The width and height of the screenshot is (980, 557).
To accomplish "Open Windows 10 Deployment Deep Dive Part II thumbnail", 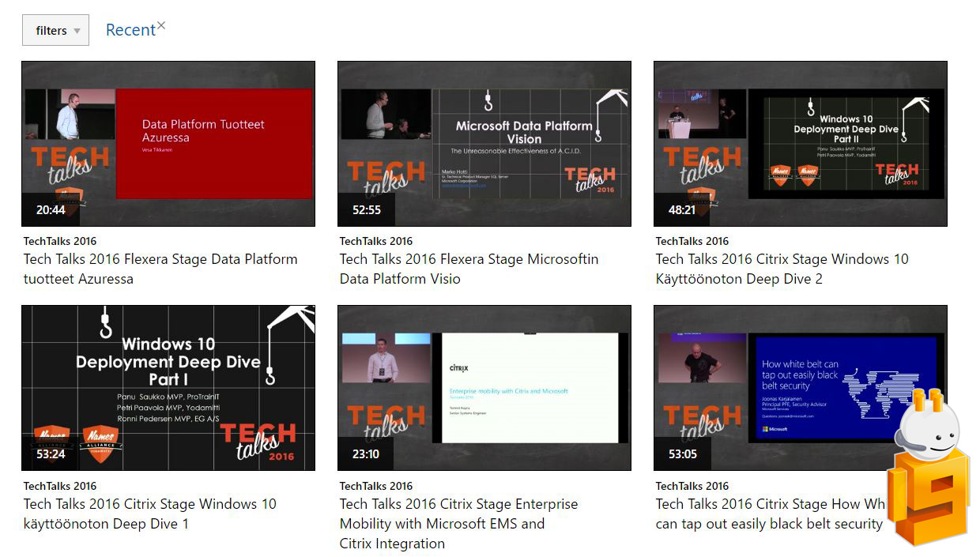I will coord(801,144).
